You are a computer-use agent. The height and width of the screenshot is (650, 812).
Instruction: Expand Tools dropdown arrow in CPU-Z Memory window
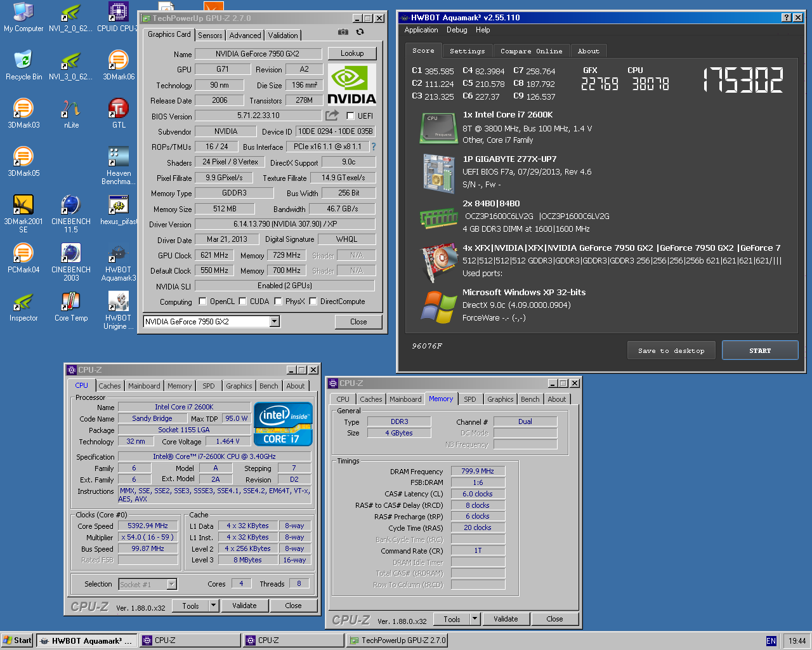(475, 619)
